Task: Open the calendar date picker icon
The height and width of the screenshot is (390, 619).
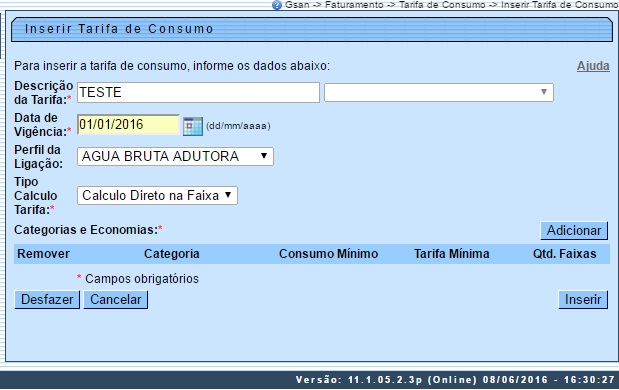Action: coord(193,126)
